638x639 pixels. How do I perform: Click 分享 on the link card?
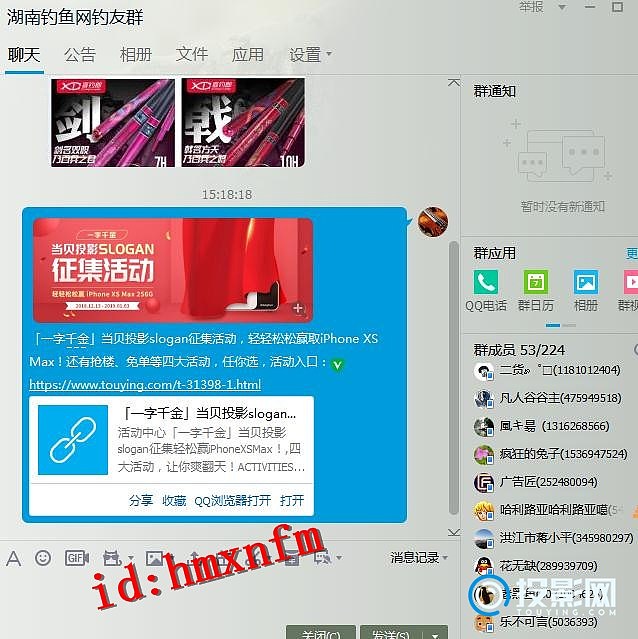pyautogui.click(x=141, y=500)
